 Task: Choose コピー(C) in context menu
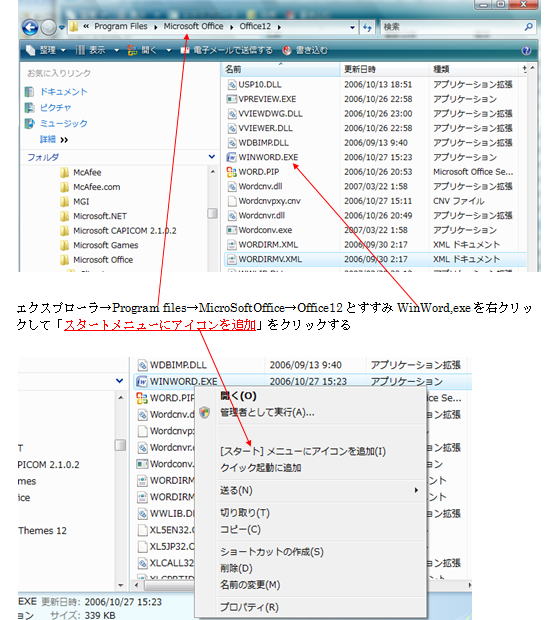pos(240,529)
